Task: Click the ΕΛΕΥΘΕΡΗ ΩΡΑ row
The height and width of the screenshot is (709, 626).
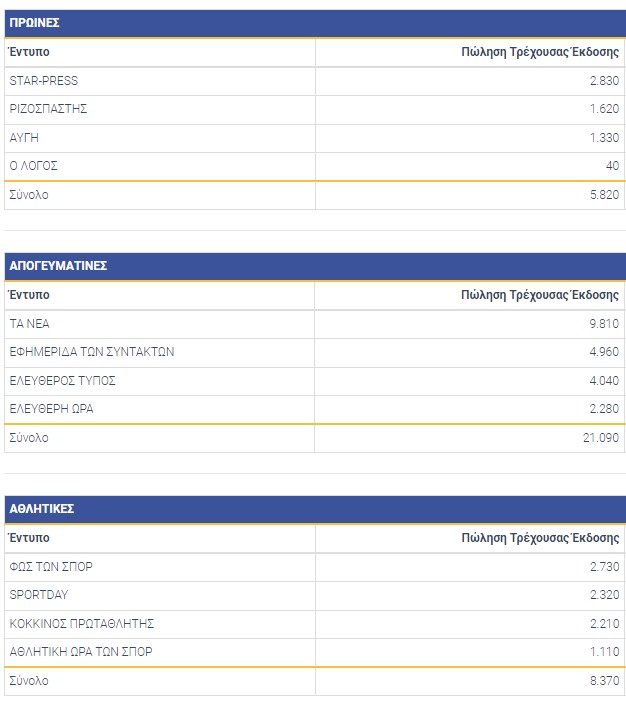Action: [51, 409]
